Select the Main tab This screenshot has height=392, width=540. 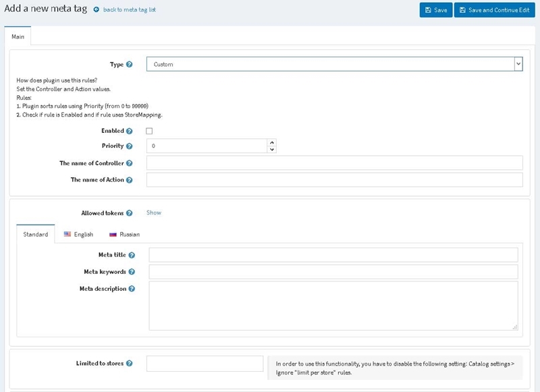pyautogui.click(x=18, y=36)
